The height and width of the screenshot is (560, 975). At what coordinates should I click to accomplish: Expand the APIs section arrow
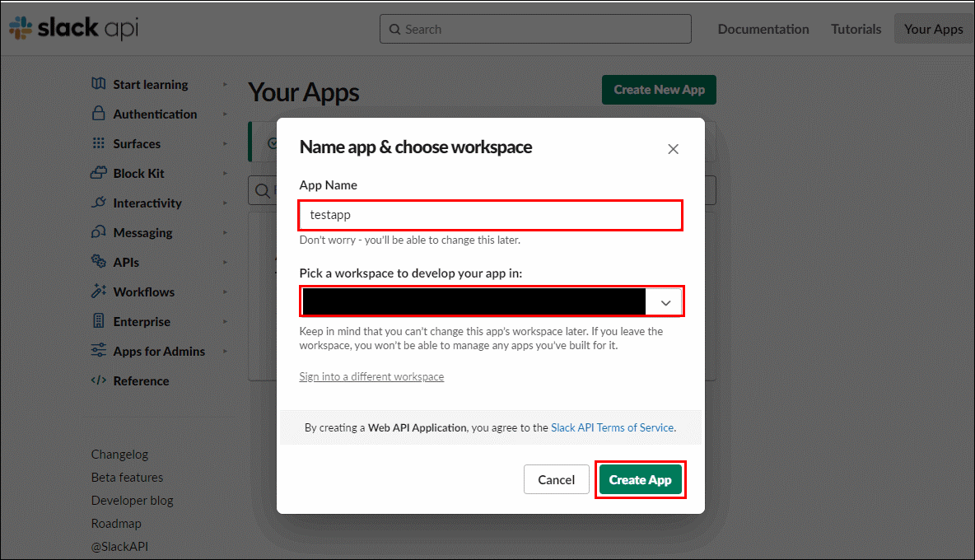(x=225, y=262)
